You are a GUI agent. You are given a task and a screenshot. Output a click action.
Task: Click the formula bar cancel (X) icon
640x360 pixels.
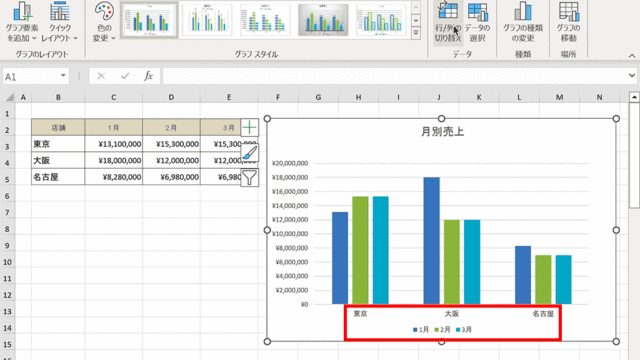[101, 76]
